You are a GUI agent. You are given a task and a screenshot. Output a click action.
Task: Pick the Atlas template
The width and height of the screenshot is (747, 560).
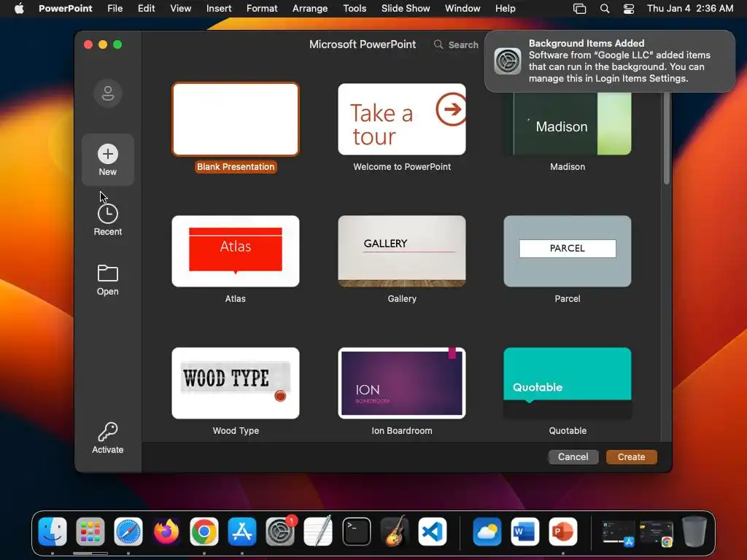click(236, 252)
